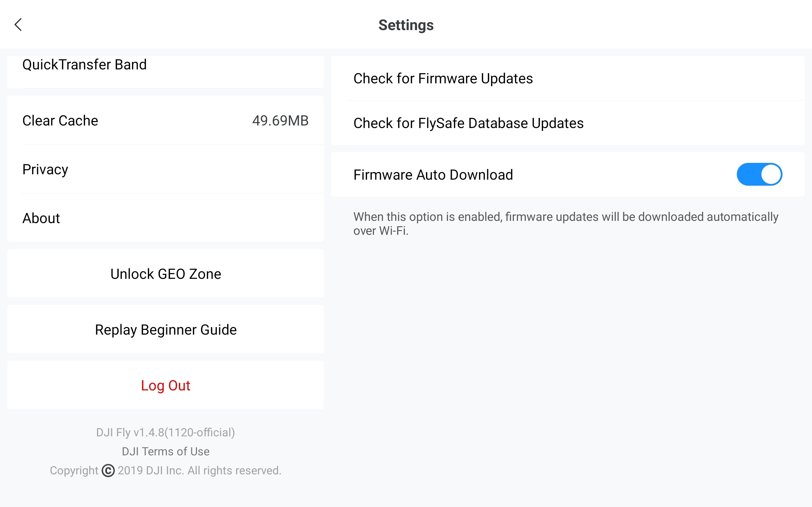Tap Unlock GEO Zone button
The height and width of the screenshot is (507, 812).
tap(166, 273)
